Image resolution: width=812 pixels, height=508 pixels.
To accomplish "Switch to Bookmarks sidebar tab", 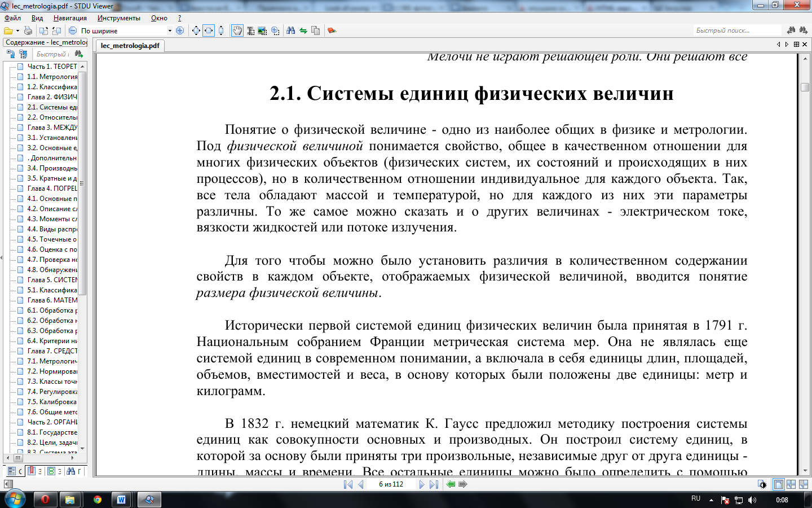I will pos(34,471).
